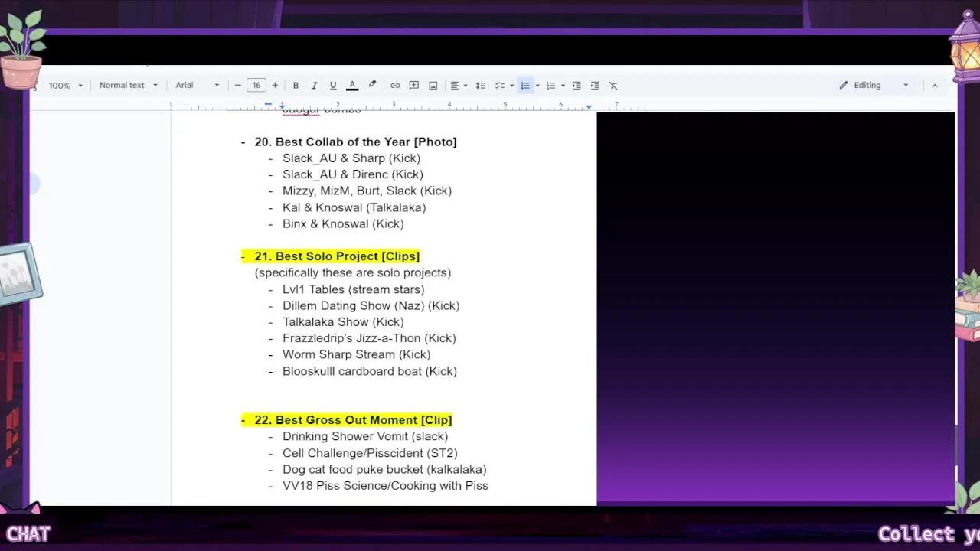Image resolution: width=980 pixels, height=551 pixels.
Task: Toggle the checklist button
Action: pyautogui.click(x=500, y=86)
